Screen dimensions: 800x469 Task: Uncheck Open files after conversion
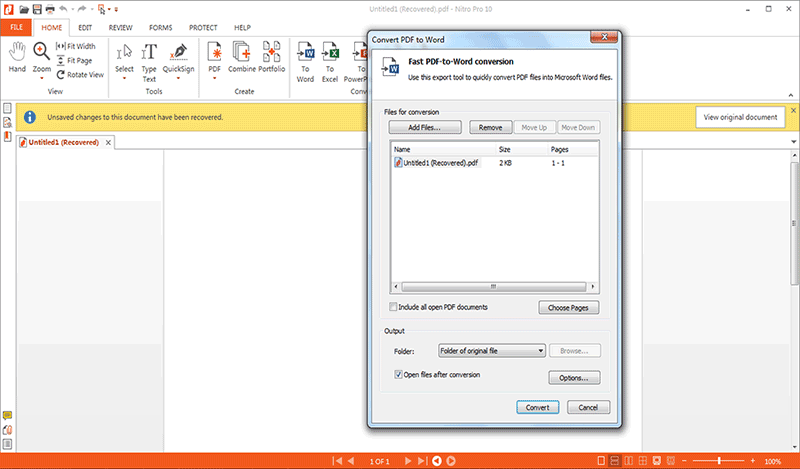click(x=398, y=375)
